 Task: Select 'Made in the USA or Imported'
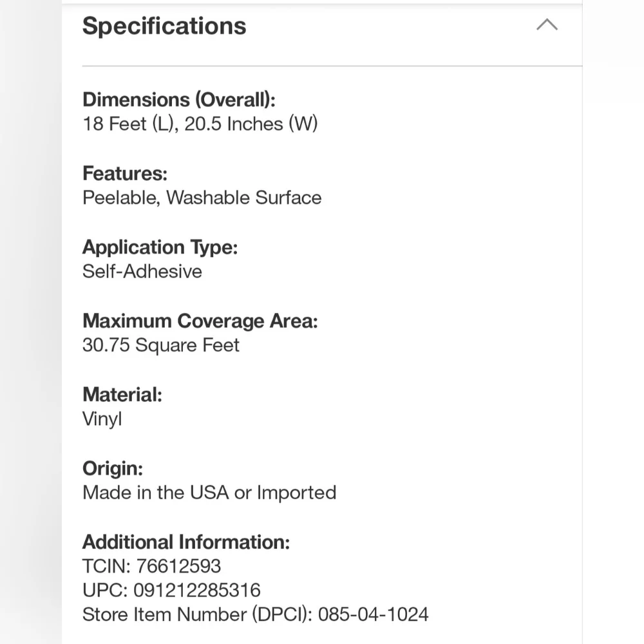[209, 493]
